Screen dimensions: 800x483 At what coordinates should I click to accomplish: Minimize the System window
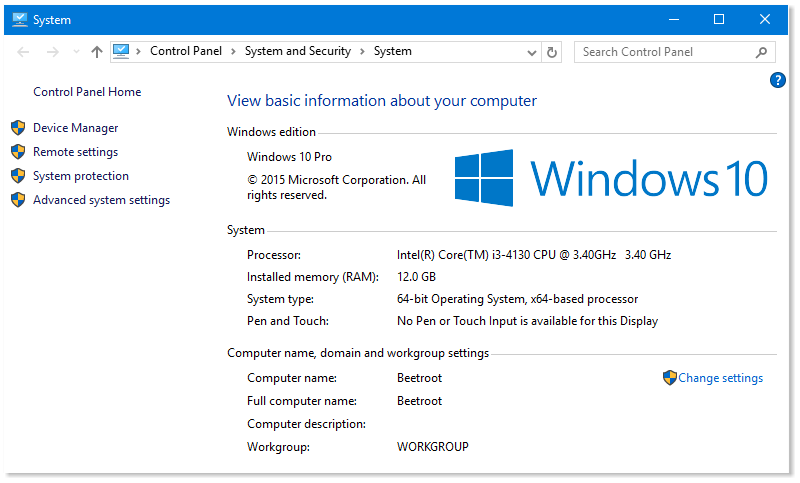pyautogui.click(x=674, y=19)
